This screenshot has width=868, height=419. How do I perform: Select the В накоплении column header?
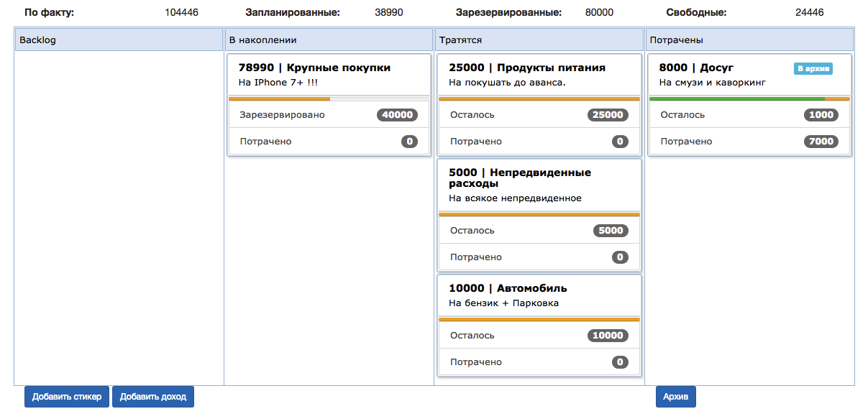point(329,40)
